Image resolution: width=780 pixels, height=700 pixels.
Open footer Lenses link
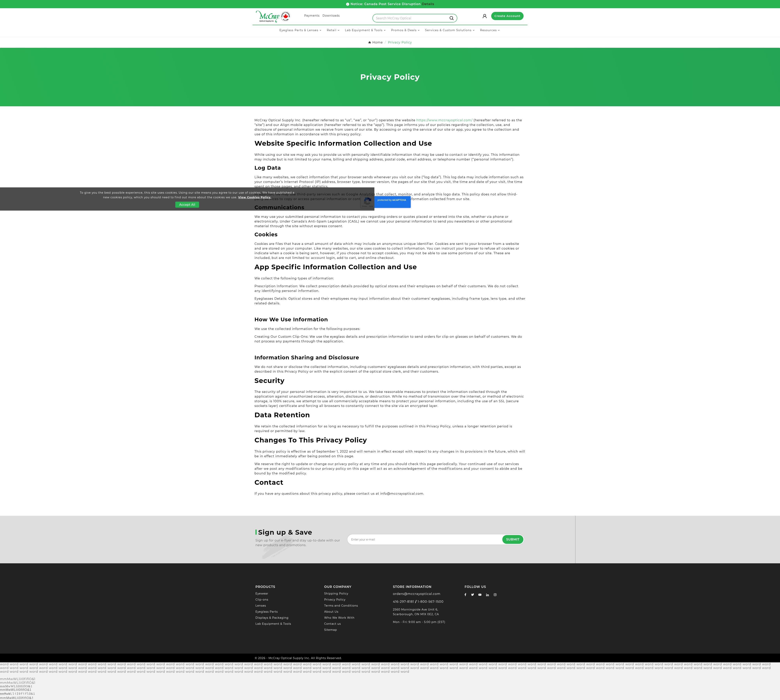[x=261, y=606]
